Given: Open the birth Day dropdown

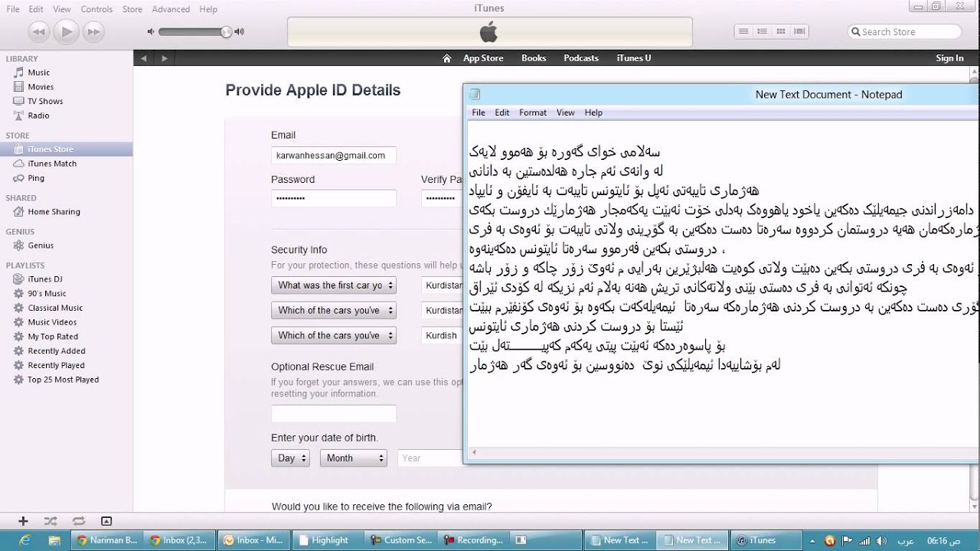Looking at the screenshot, I should 290,458.
